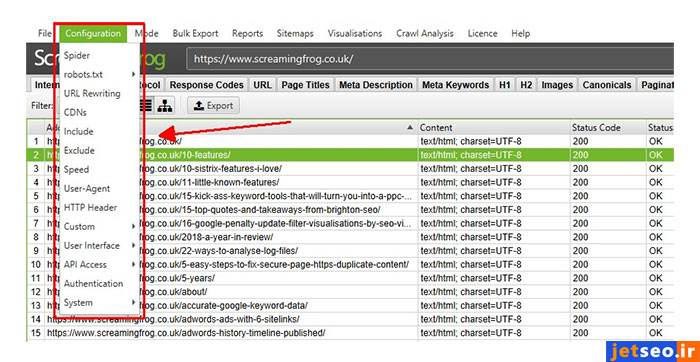
Task: Toggle sort arrow on Address column
Action: click(410, 128)
